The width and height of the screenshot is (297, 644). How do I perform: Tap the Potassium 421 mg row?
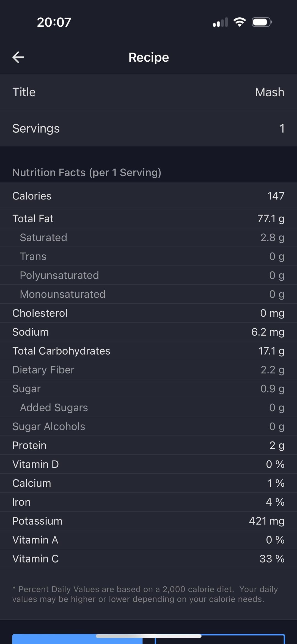click(x=148, y=521)
